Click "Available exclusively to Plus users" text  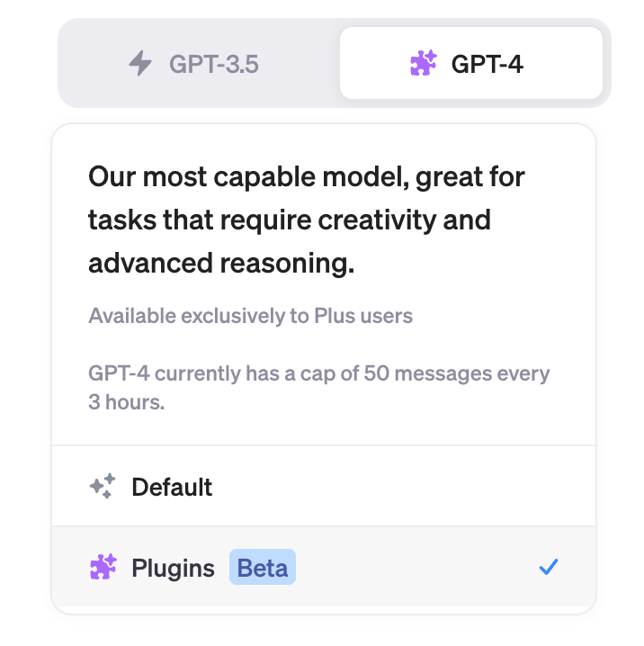tap(250, 316)
